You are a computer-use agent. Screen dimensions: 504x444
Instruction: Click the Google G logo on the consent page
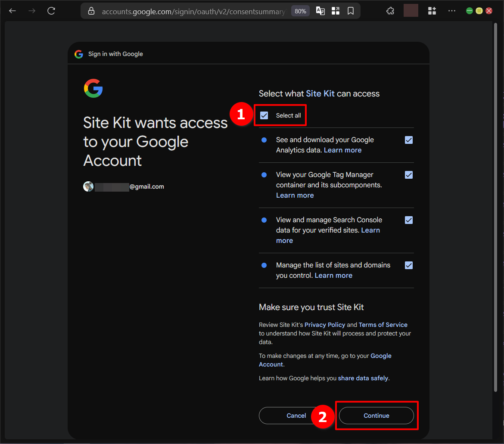[93, 88]
